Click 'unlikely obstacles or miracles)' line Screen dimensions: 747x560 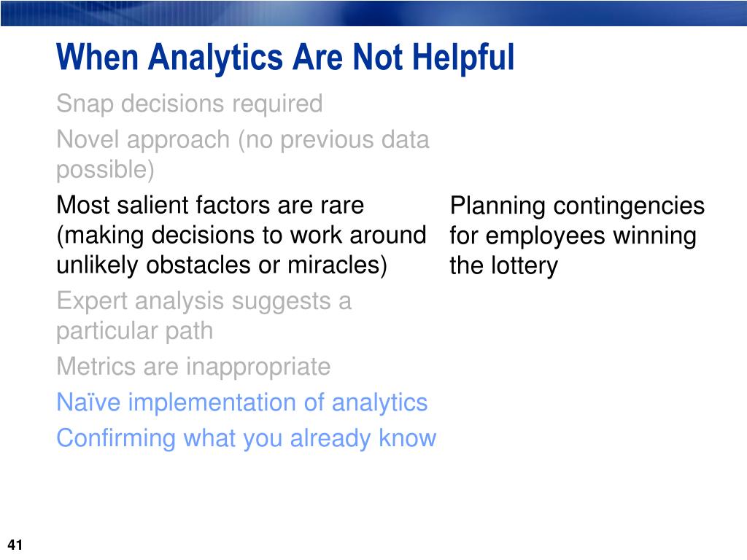[222, 265]
